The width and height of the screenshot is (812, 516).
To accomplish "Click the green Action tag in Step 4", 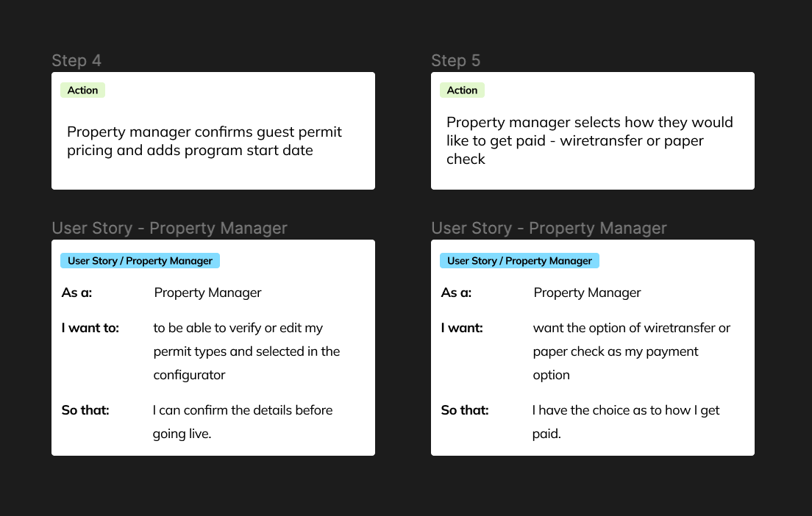I will (x=82, y=90).
